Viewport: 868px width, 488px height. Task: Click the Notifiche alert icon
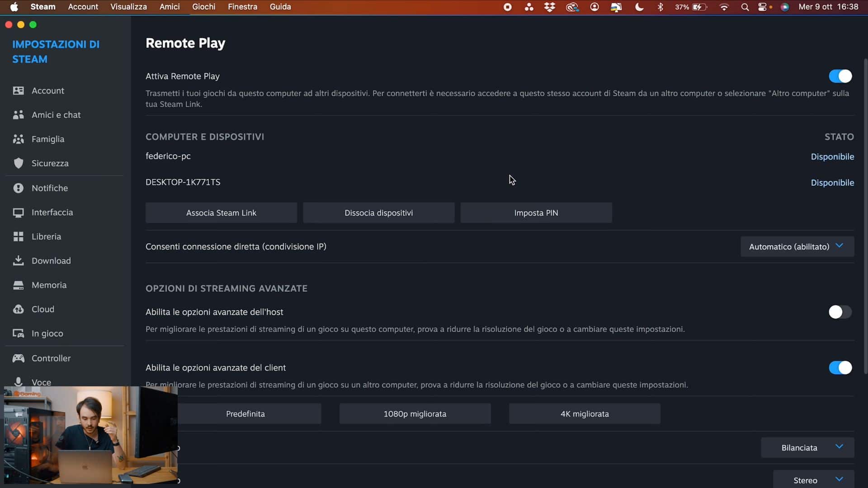pos(18,188)
